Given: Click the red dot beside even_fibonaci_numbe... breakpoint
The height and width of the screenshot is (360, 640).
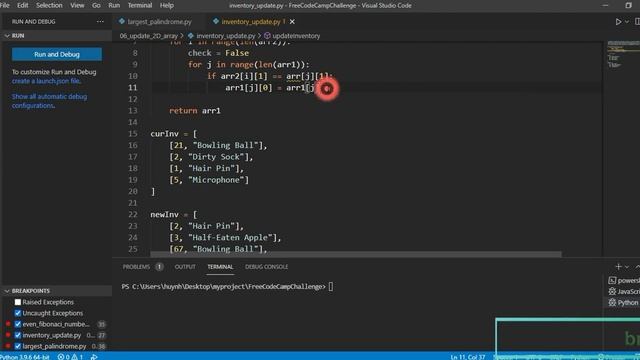Looking at the screenshot, I should (x=8, y=324).
